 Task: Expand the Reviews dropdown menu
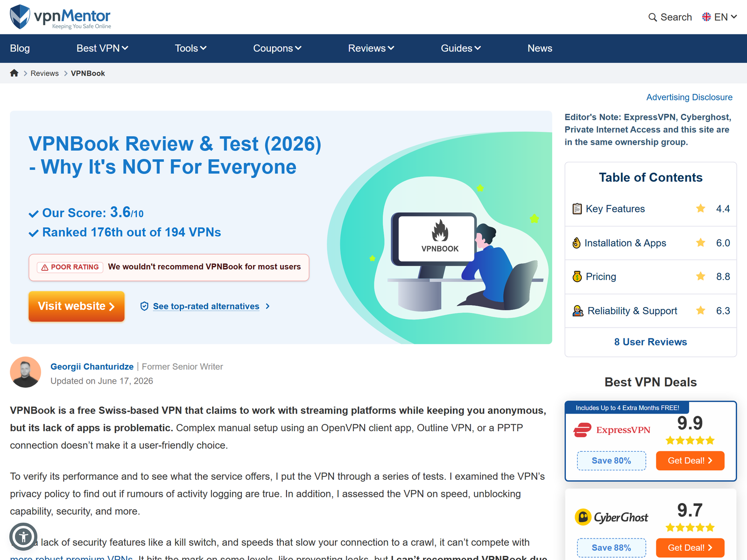point(371,48)
